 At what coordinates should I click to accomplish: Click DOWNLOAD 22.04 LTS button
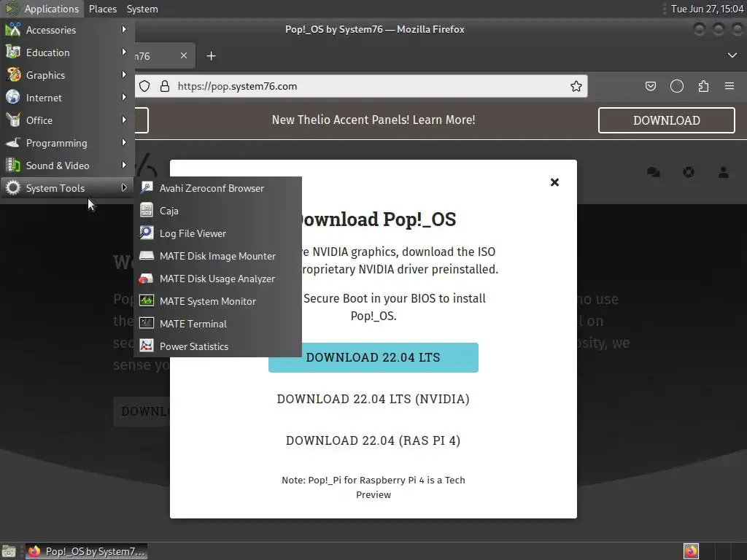click(373, 357)
